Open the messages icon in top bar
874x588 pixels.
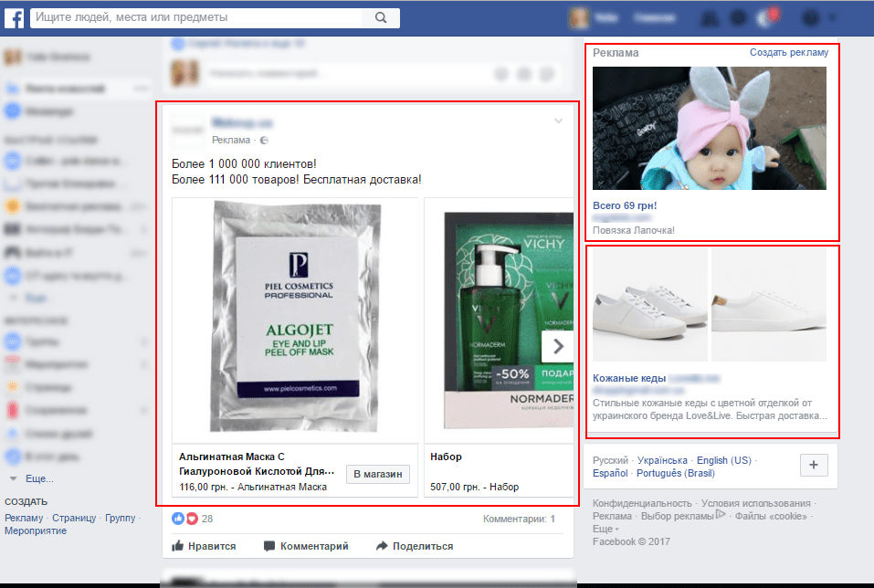(x=738, y=18)
